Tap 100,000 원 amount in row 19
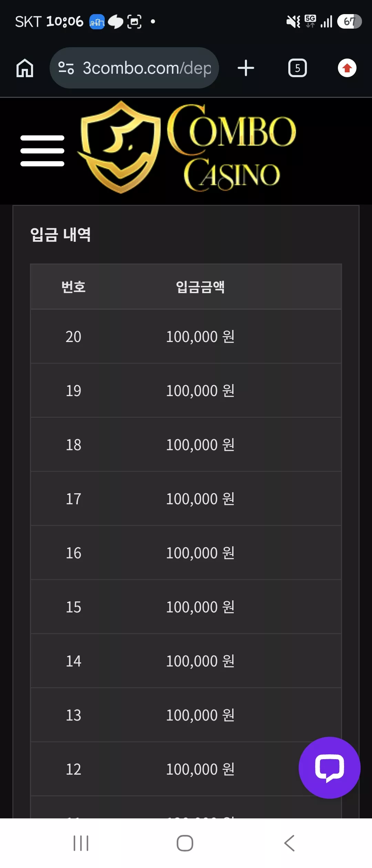372x868 pixels. [x=200, y=391]
